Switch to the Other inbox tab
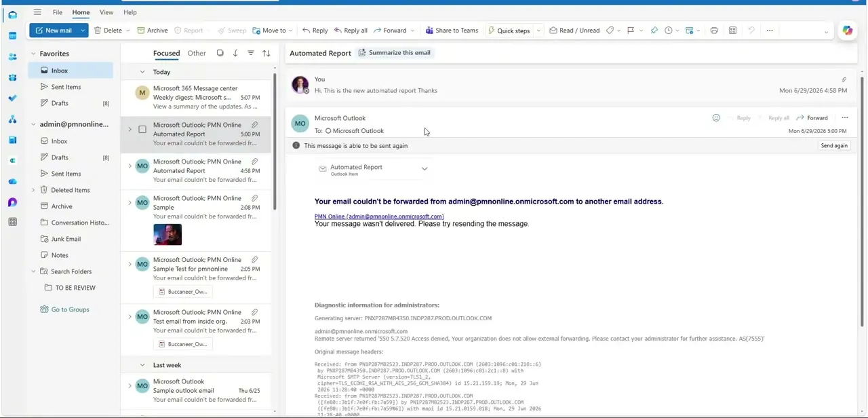This screenshot has width=868, height=418. pyautogui.click(x=197, y=53)
